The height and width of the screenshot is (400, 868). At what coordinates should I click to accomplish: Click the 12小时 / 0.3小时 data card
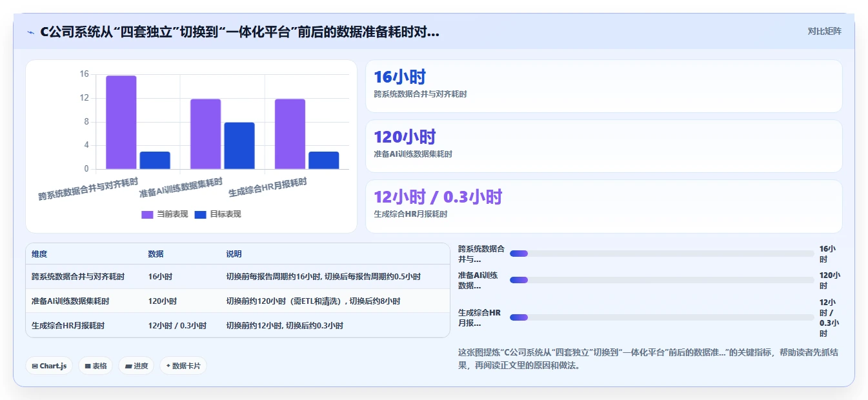tap(603, 206)
